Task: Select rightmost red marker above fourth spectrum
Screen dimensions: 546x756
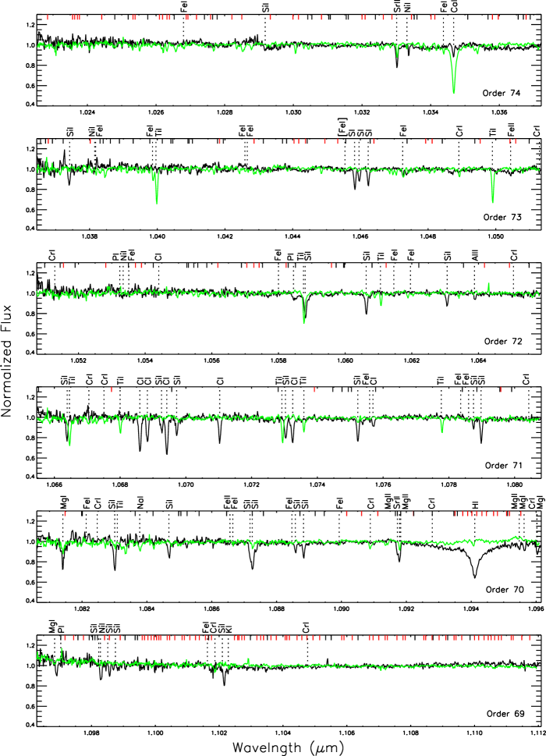Action: (501, 389)
